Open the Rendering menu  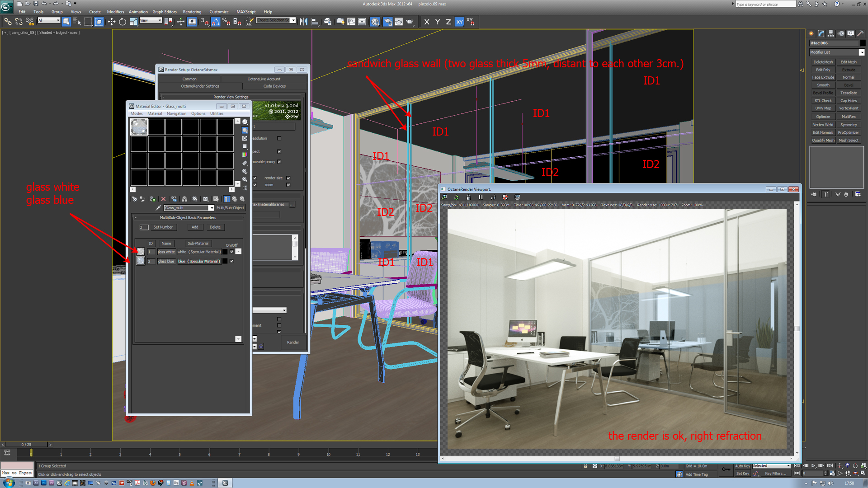[192, 12]
